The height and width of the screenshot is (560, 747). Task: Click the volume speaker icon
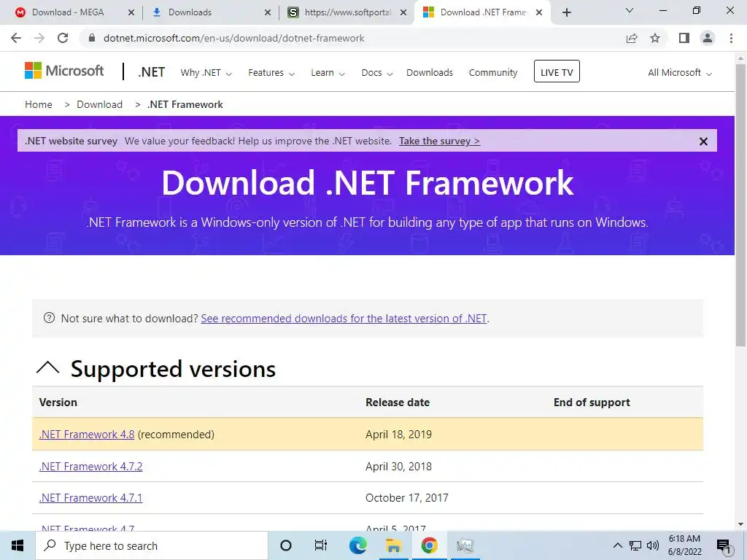[x=653, y=545]
